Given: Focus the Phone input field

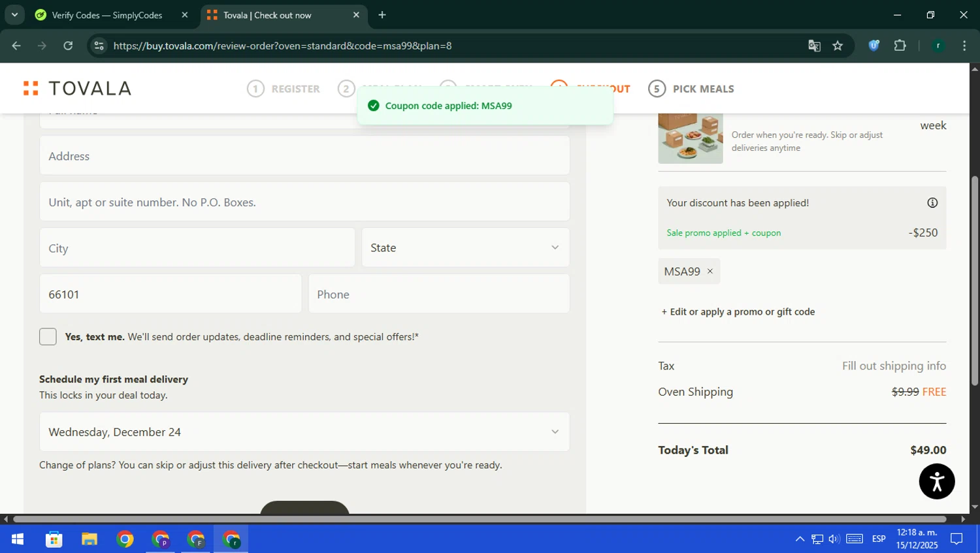Looking at the screenshot, I should point(439,294).
